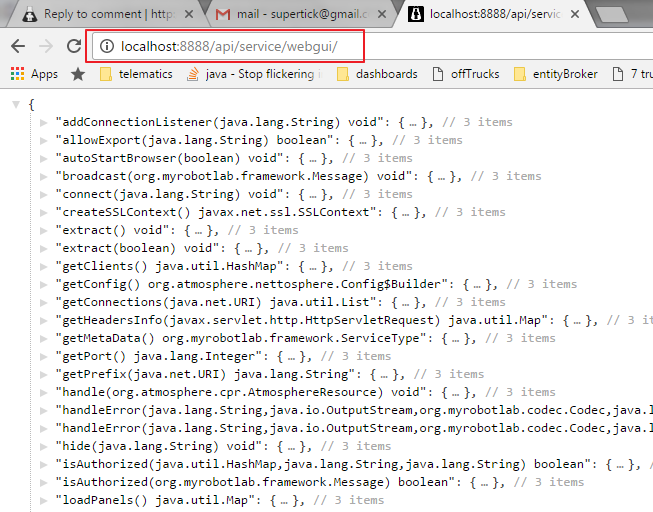Expand connect(java.lang.String) entry
This screenshot has width=653, height=512.
tap(43, 195)
